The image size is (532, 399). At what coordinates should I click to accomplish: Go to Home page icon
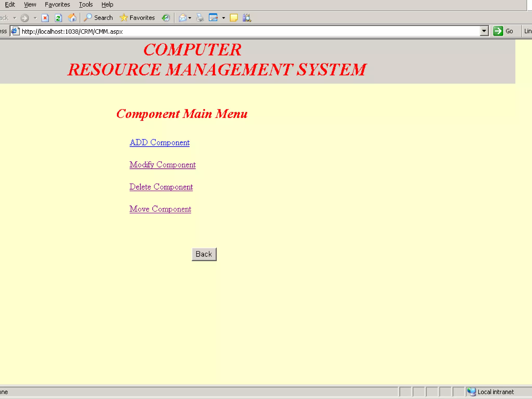[x=72, y=18]
